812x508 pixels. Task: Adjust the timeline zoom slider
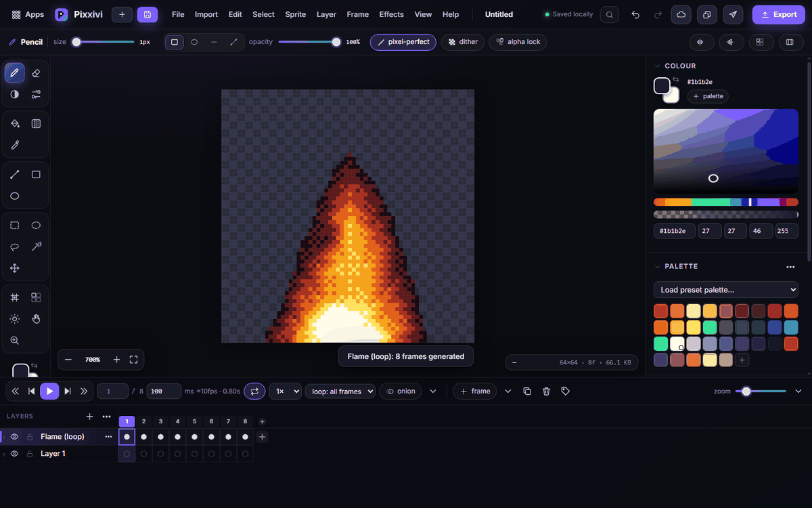(761, 391)
